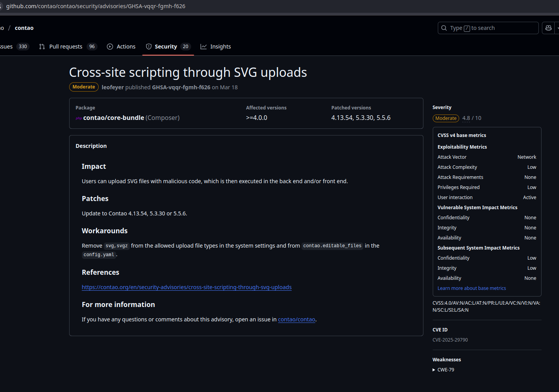The width and height of the screenshot is (559, 392).
Task: Click the 4.8 severity score value
Action: [466, 118]
